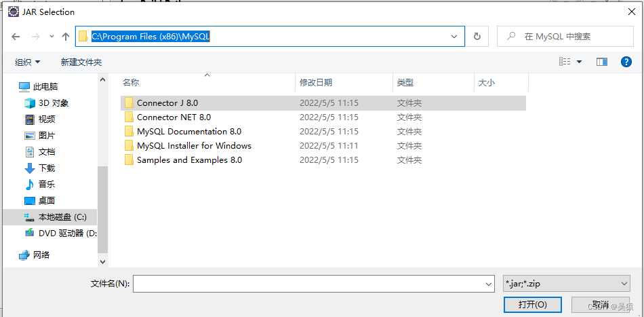Click the 打开(O) button
The height and width of the screenshot is (317, 644).
[532, 304]
